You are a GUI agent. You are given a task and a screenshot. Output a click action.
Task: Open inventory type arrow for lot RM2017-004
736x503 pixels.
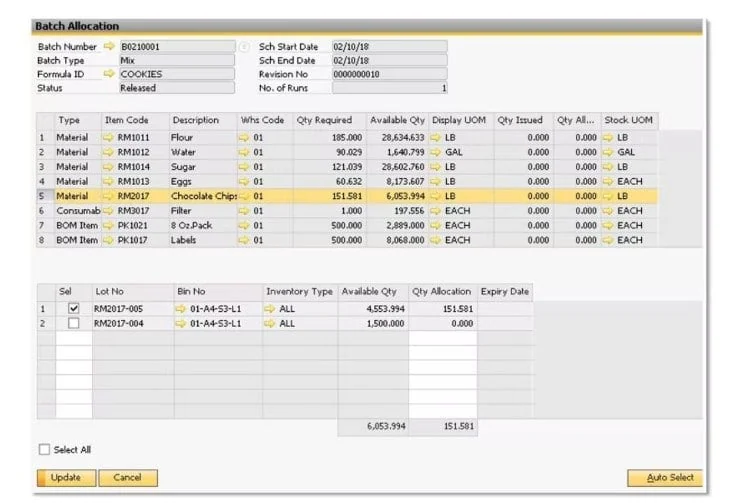point(269,323)
